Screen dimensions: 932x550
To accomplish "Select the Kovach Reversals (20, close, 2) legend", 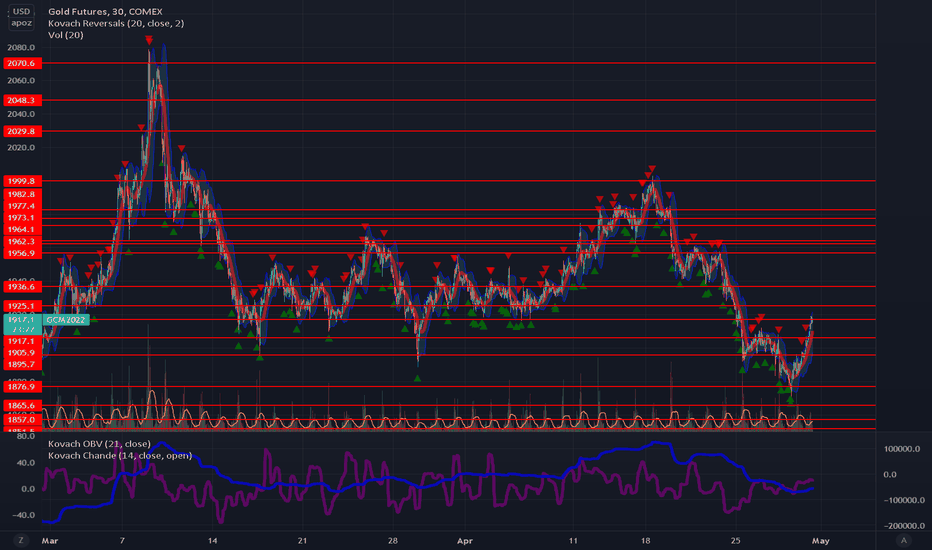I will [116, 23].
